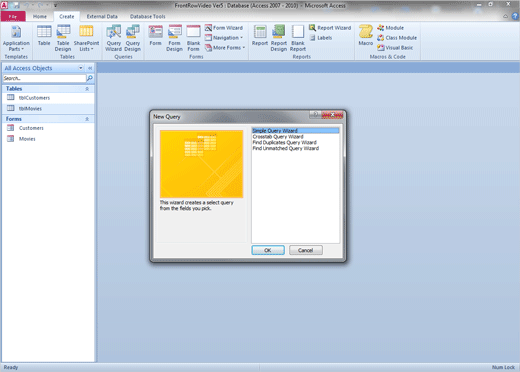
Task: Confirm New Query dialog with OK
Action: [268, 250]
